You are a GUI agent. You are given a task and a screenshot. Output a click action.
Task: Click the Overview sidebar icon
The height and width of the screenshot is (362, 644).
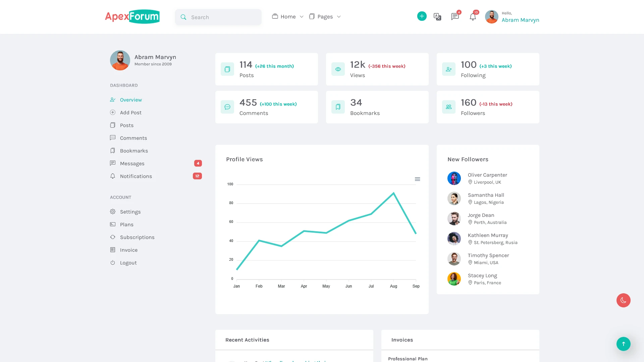pos(113,100)
